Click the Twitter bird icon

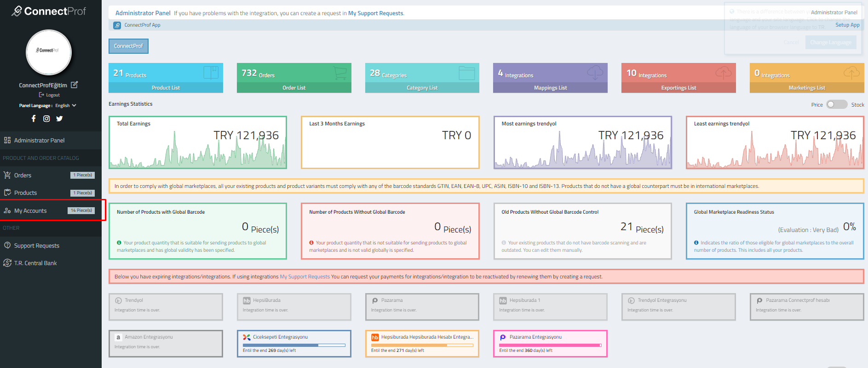point(59,119)
